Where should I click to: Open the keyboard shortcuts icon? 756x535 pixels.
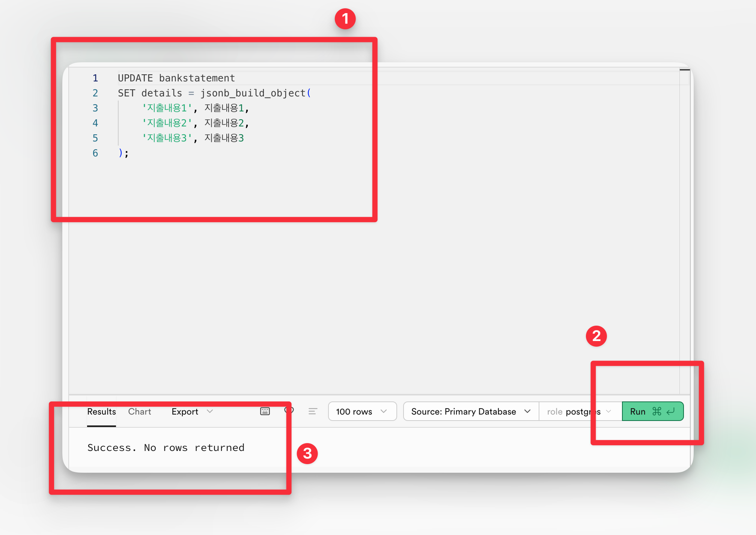pyautogui.click(x=265, y=411)
